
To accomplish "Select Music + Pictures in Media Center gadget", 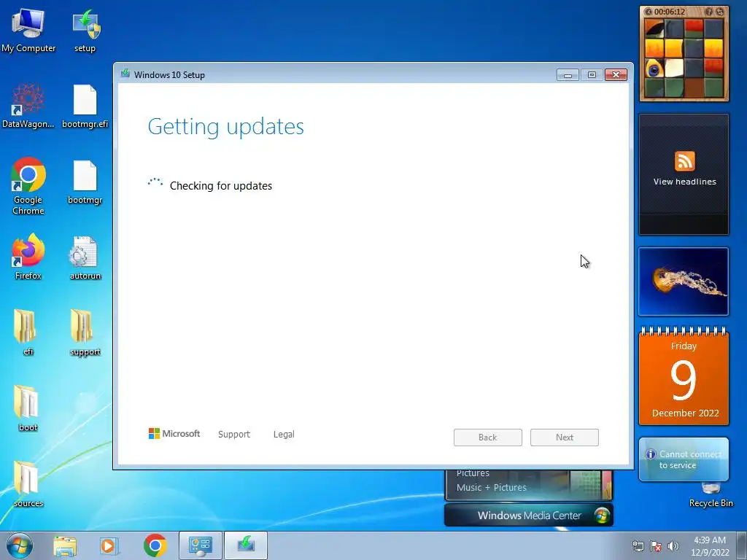I will (x=492, y=488).
